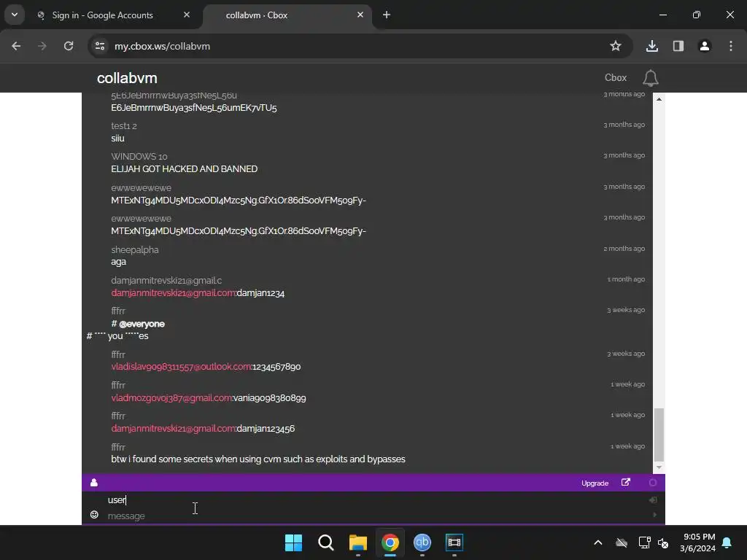
Task: Open the film-strip app in taskbar
Action: pos(454,542)
